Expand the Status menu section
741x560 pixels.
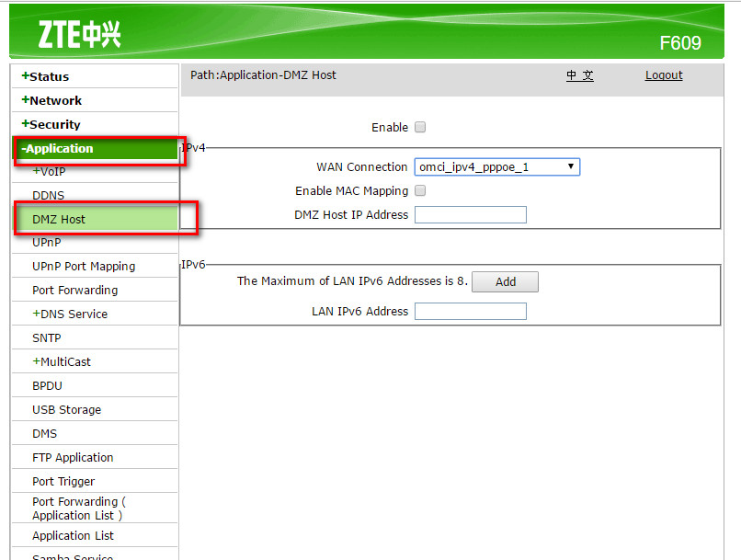tap(45, 76)
